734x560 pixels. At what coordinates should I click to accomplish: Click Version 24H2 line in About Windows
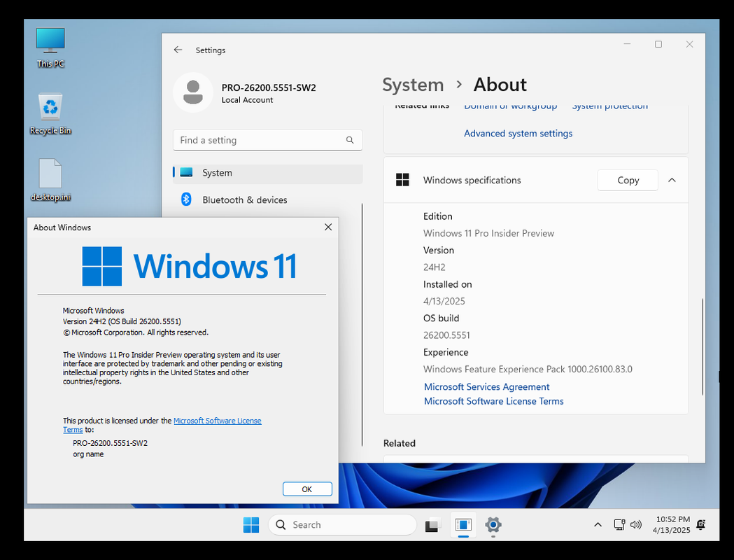(122, 322)
